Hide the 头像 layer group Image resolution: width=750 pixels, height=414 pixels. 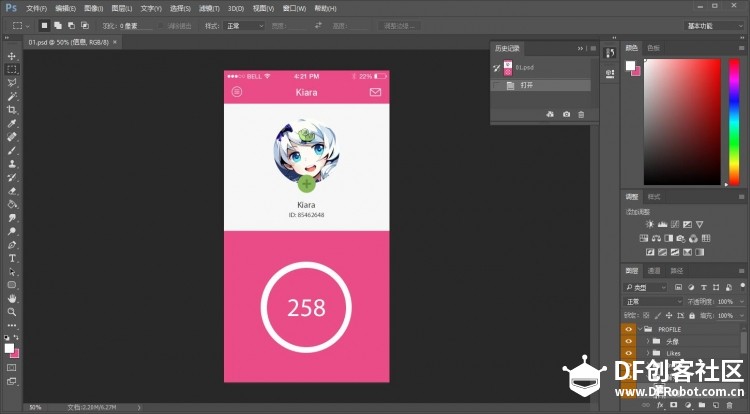coord(629,341)
